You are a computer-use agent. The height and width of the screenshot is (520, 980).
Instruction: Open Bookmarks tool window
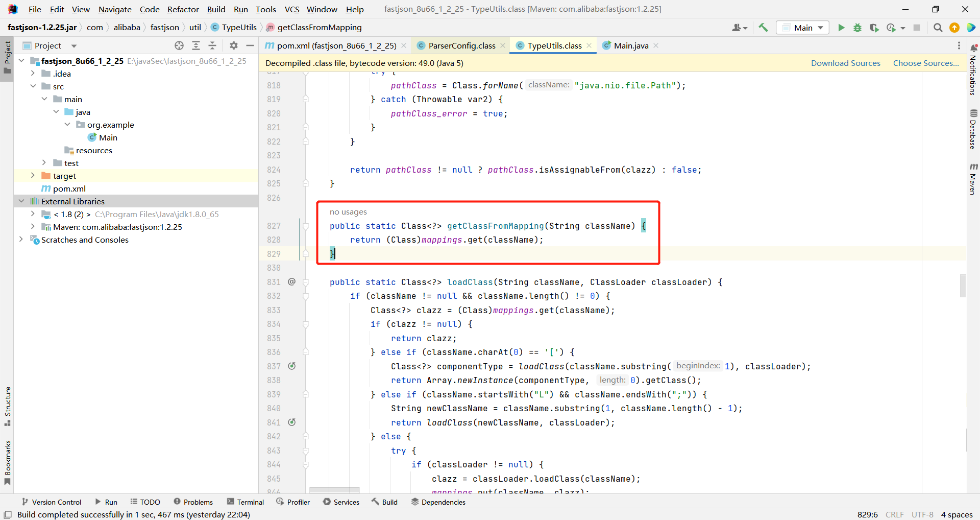tap(7, 463)
